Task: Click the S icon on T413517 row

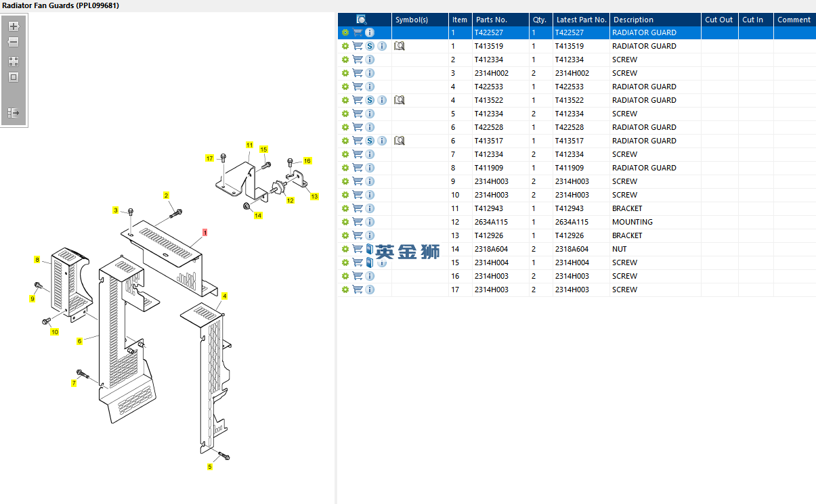Action: 370,141
